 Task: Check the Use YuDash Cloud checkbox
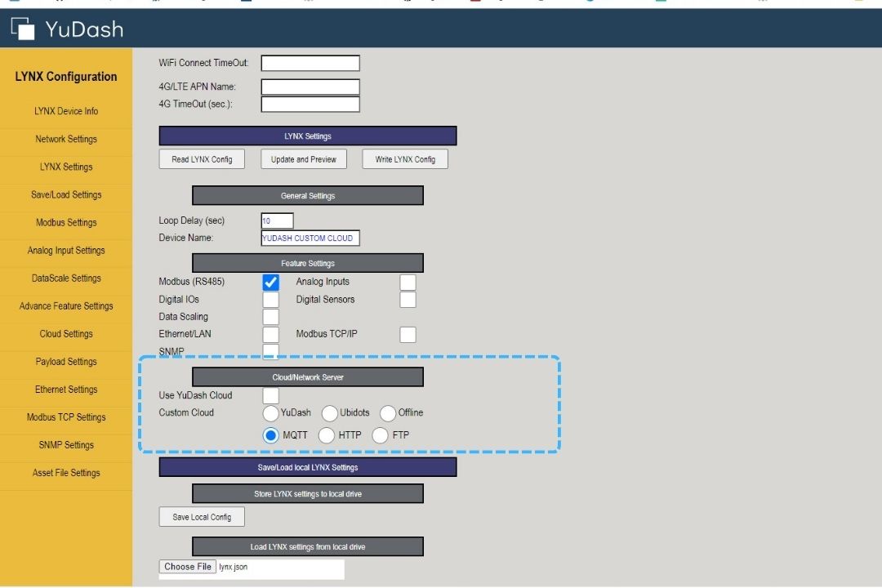click(x=270, y=395)
